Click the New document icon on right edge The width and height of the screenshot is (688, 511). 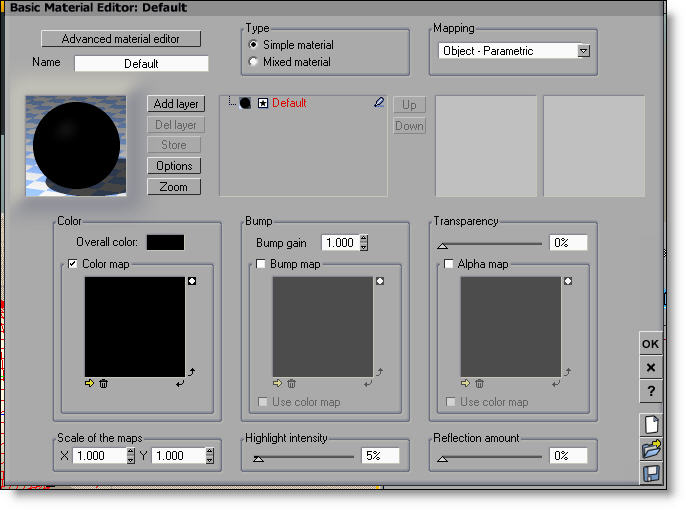pyautogui.click(x=650, y=425)
